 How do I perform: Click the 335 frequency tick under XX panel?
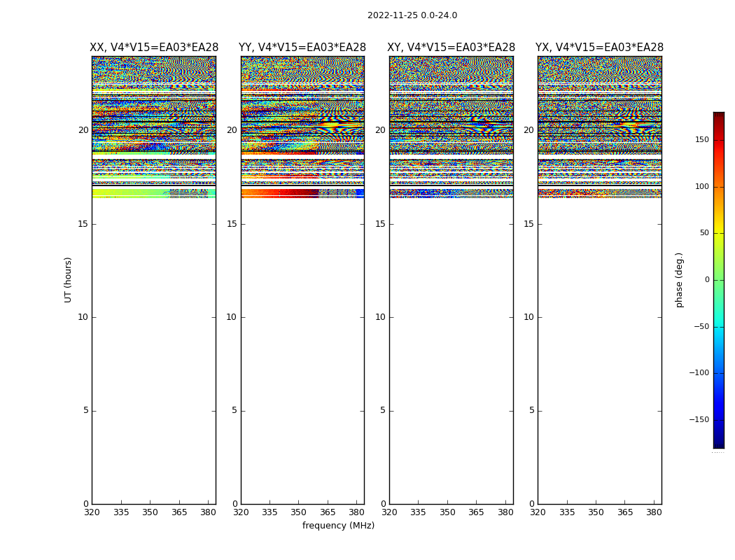(x=121, y=512)
